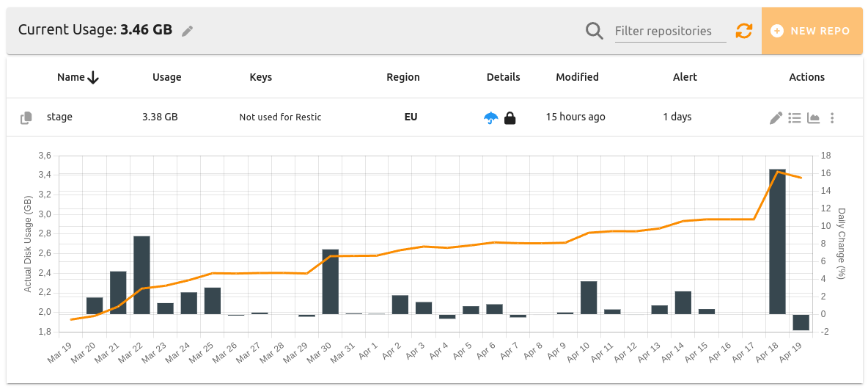The height and width of the screenshot is (389, 868).
Task: Click the Mar 19 axis label
Action: [60, 352]
